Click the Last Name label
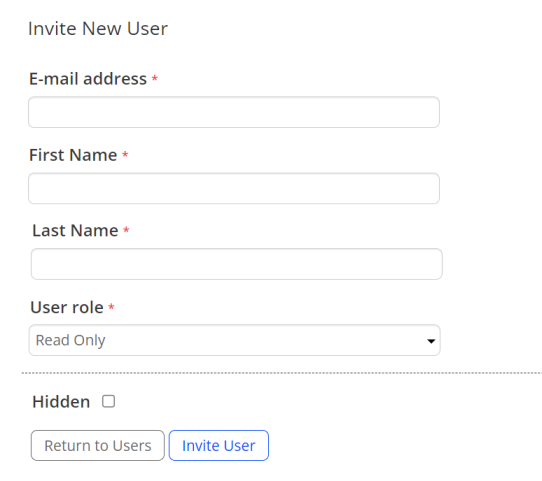The height and width of the screenshot is (481, 542). pos(75,230)
